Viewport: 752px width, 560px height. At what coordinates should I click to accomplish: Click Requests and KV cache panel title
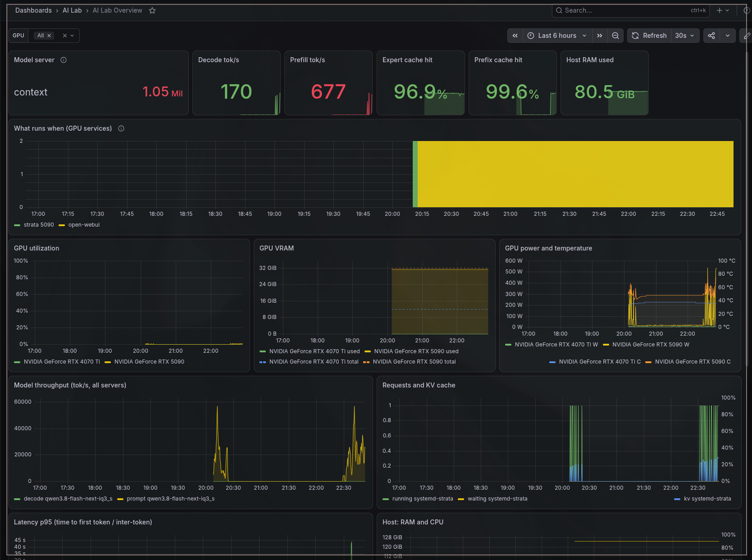coord(419,385)
